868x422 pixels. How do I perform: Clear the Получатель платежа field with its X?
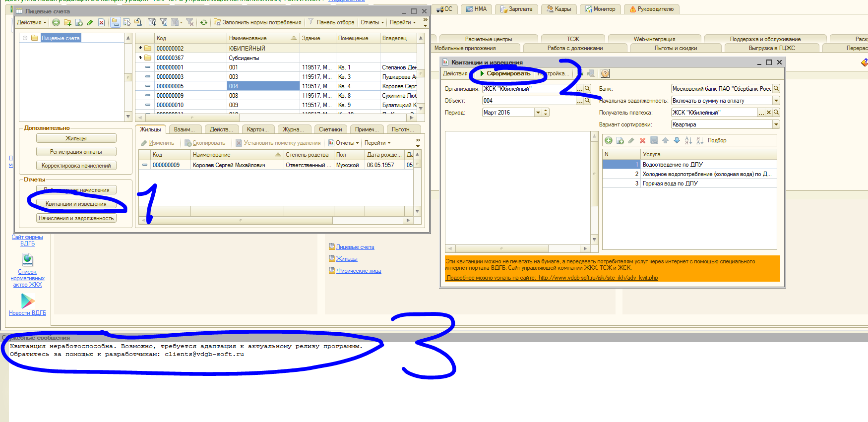(x=769, y=113)
